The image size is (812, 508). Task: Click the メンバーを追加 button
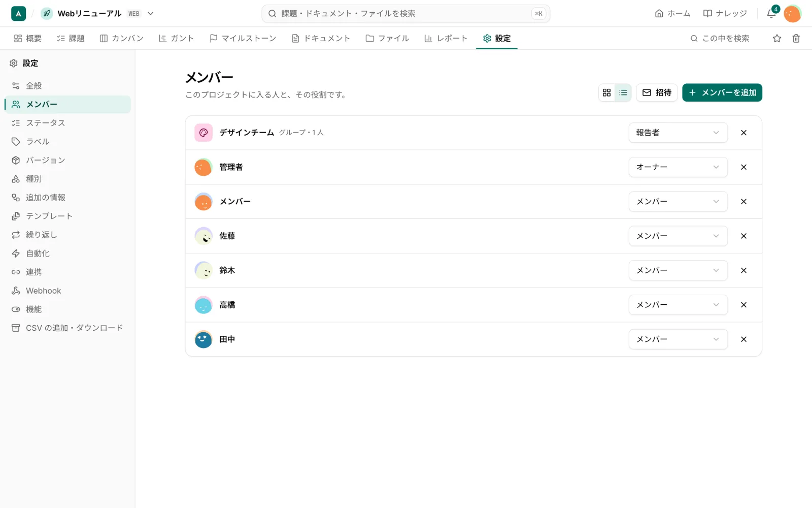pyautogui.click(x=722, y=92)
